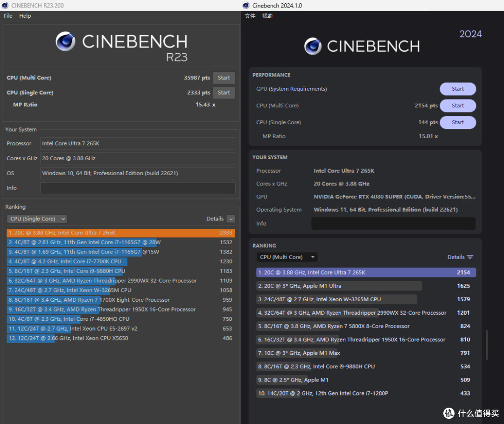Start the 2024 CPU (Multi Core) benchmark

(x=458, y=106)
